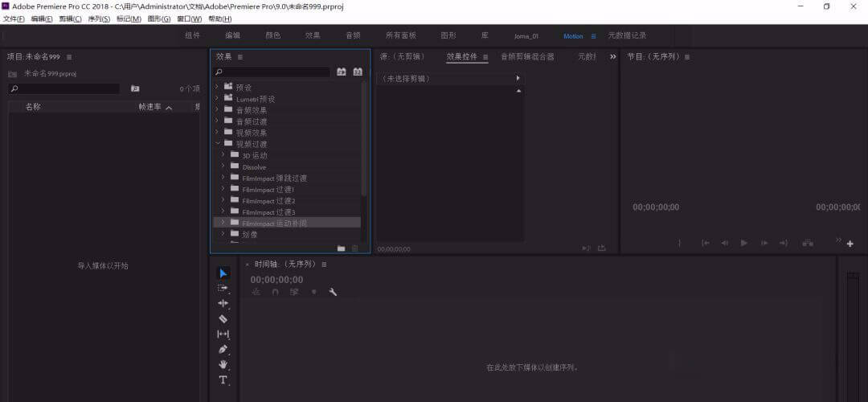The width and height of the screenshot is (868, 402).
Task: Go to Out point in program monitor
Action: click(784, 243)
